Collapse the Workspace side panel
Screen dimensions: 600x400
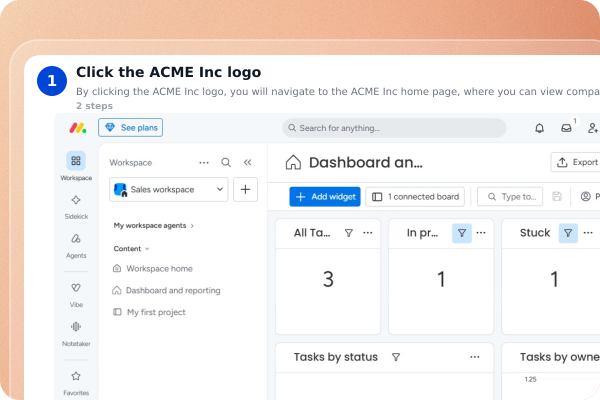click(x=248, y=163)
